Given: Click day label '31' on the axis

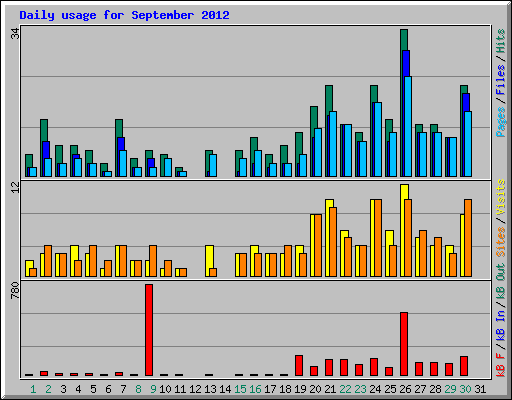Looking at the screenshot, I should tap(480, 389).
